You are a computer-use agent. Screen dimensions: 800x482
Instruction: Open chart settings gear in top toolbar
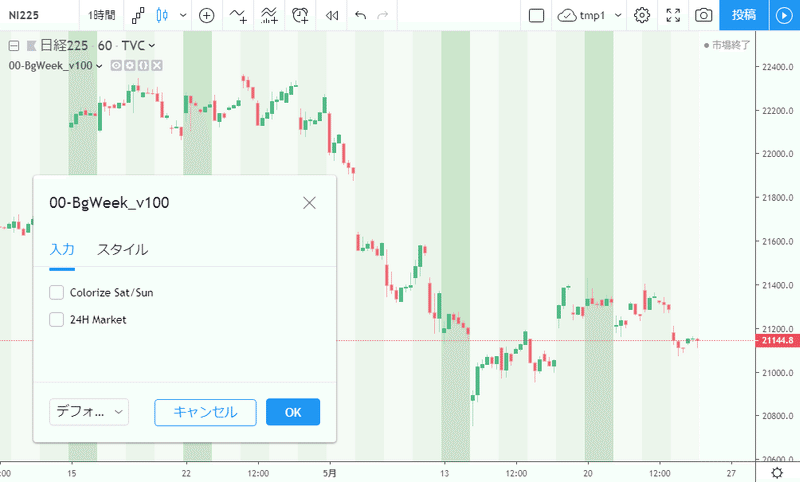(642, 15)
